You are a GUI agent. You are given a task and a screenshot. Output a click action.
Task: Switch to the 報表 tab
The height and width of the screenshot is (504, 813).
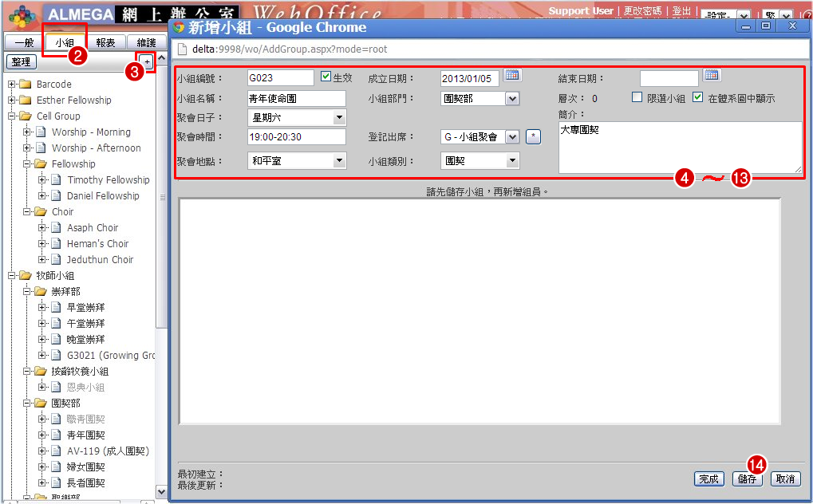click(105, 43)
